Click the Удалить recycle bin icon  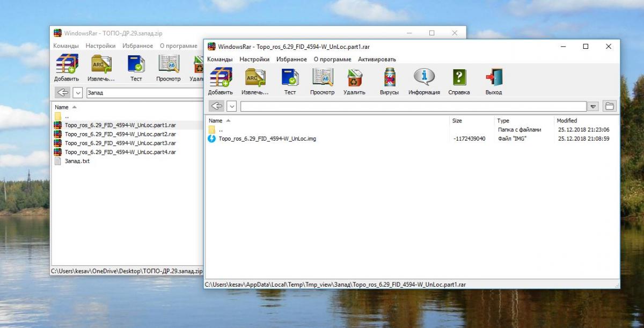coord(354,78)
